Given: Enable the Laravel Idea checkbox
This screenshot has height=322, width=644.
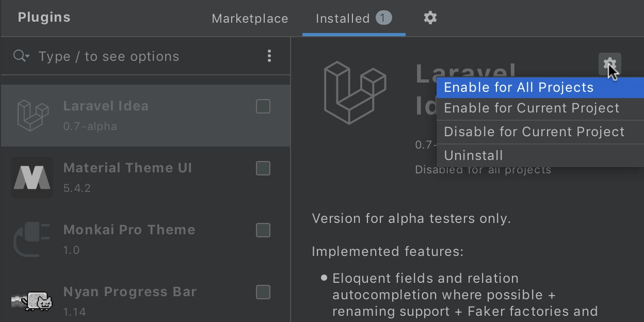Looking at the screenshot, I should [x=263, y=106].
